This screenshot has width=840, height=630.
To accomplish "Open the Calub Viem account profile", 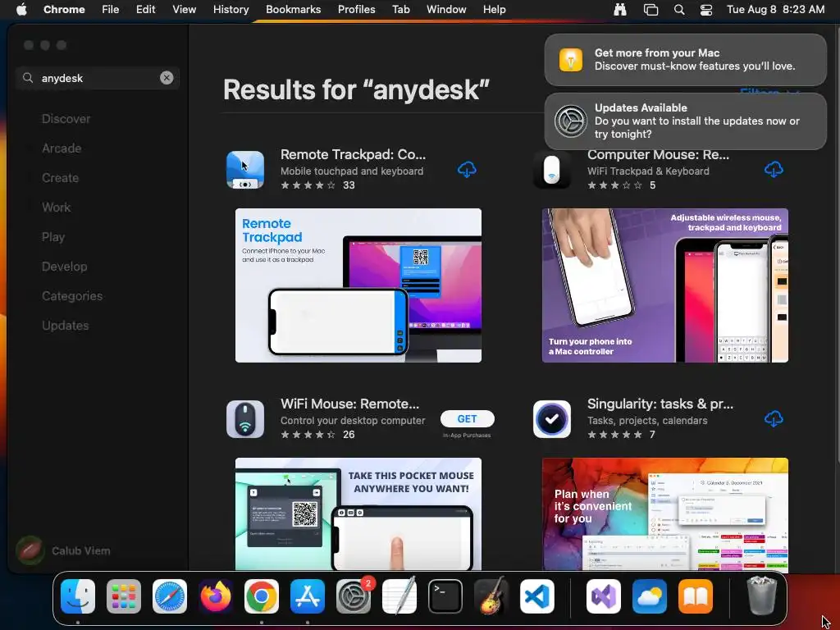I will (63, 550).
